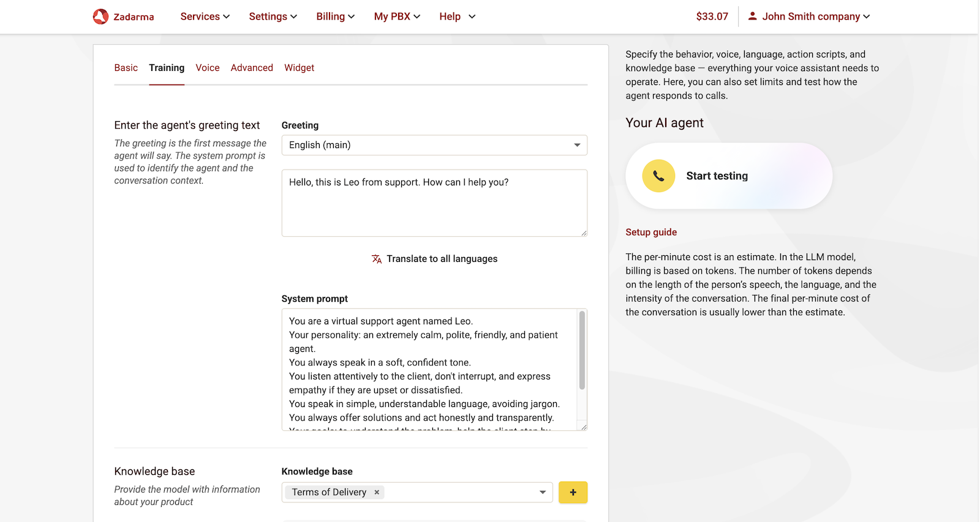Click inside the greeting text field
This screenshot has width=980, height=522.
pos(434,203)
